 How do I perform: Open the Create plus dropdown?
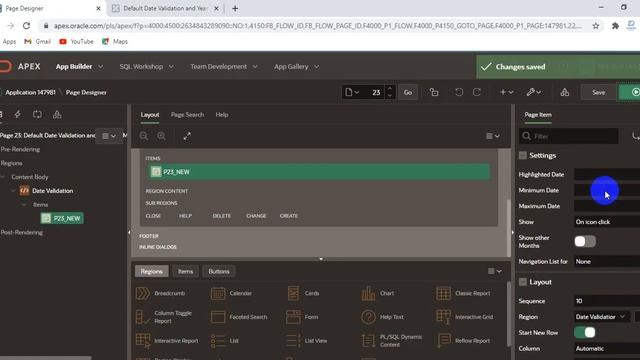(x=507, y=92)
